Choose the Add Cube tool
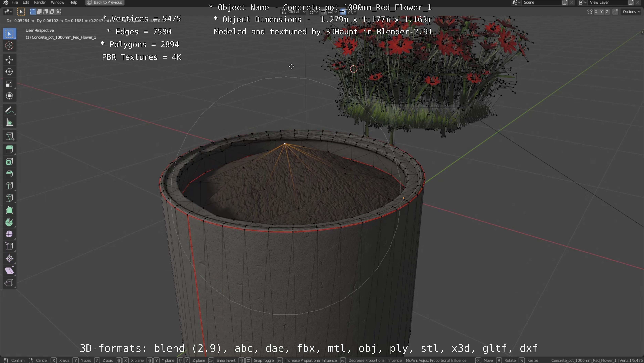 click(x=9, y=136)
